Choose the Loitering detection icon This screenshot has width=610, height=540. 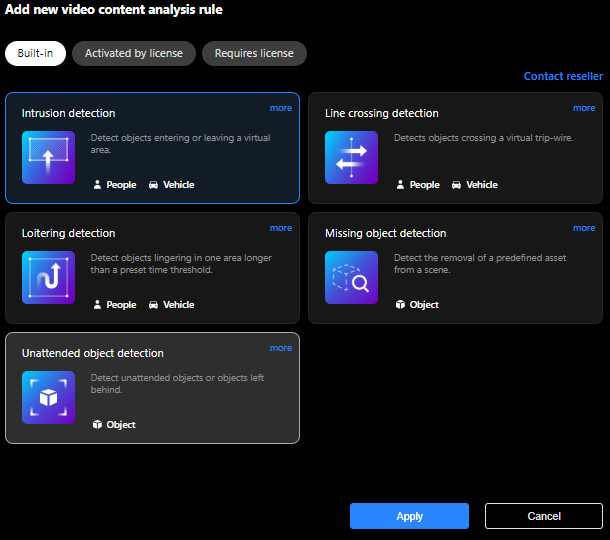point(48,277)
